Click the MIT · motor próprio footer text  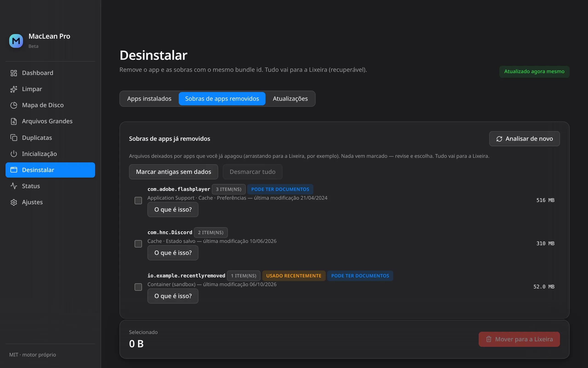click(x=33, y=355)
